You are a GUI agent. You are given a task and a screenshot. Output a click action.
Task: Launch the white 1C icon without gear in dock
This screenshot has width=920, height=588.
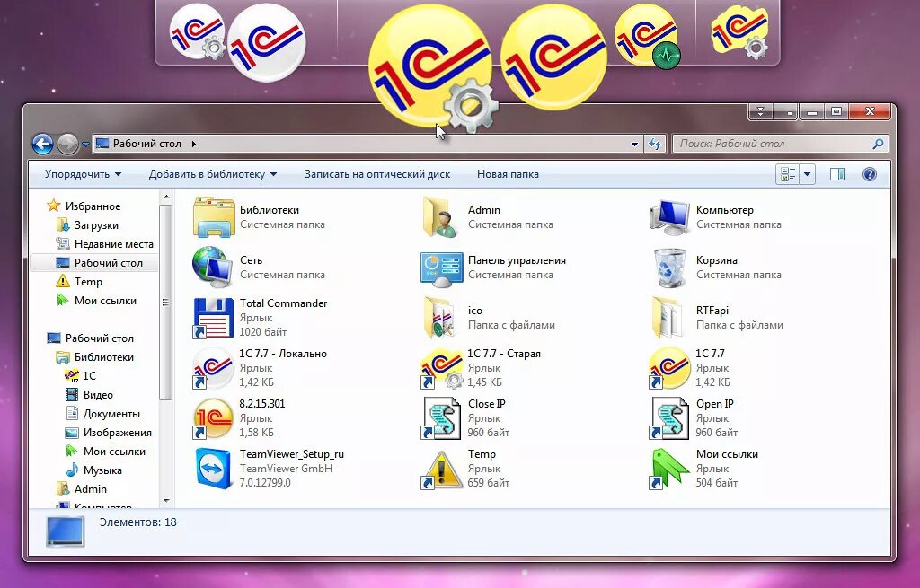click(267, 43)
